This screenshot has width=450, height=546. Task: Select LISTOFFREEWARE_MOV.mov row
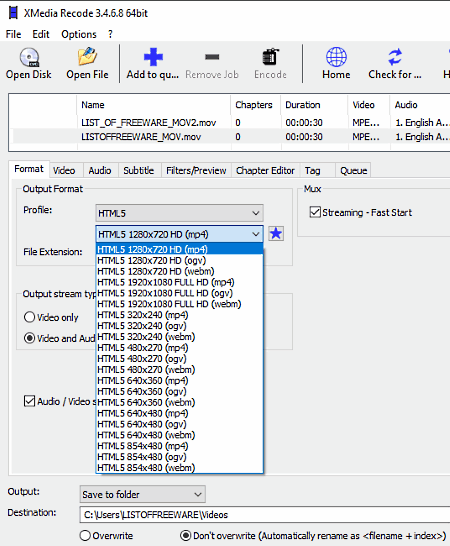pyautogui.click(x=230, y=136)
